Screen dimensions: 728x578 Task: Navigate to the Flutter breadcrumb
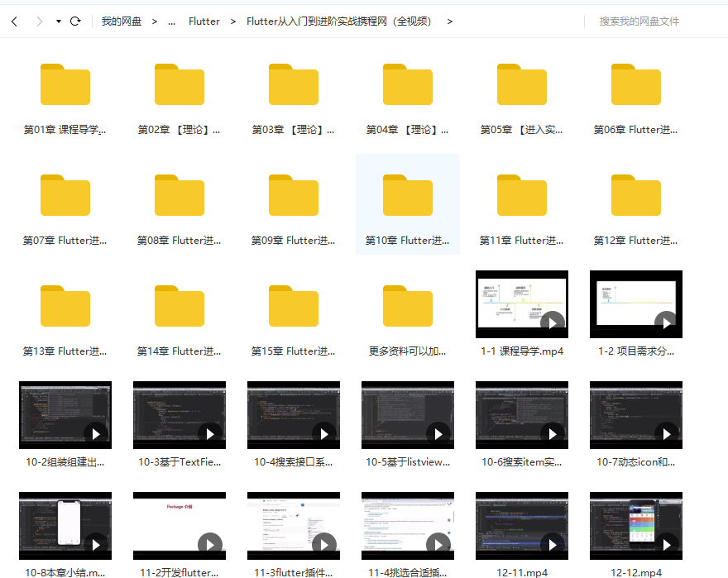[x=204, y=21]
